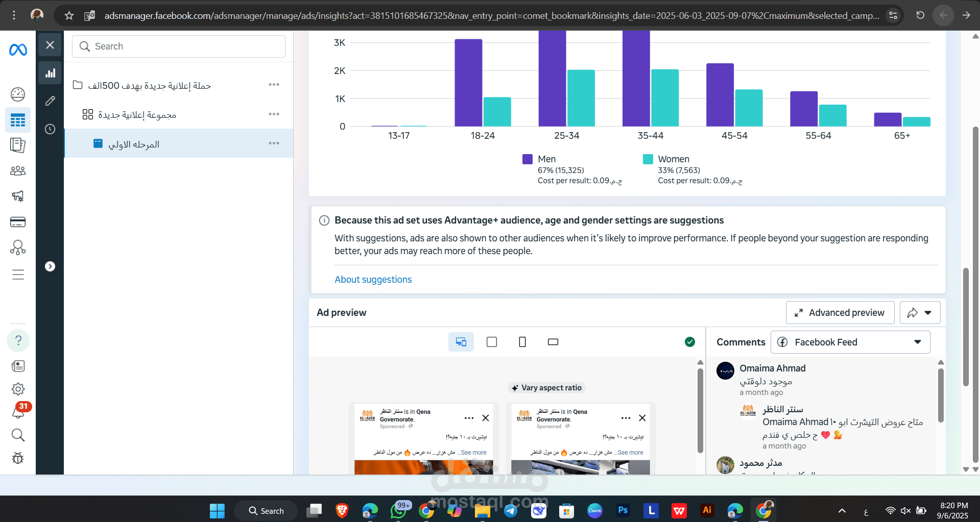
Task: Select the square preview format
Action: (x=492, y=342)
